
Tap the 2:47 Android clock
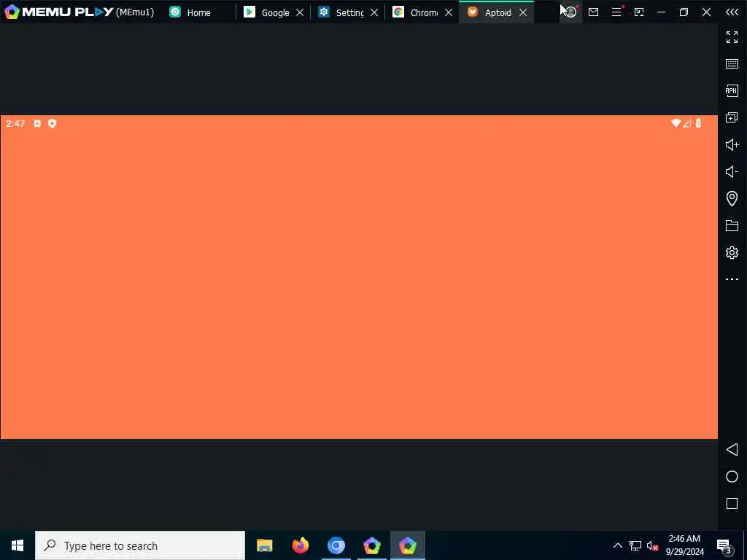coord(15,124)
